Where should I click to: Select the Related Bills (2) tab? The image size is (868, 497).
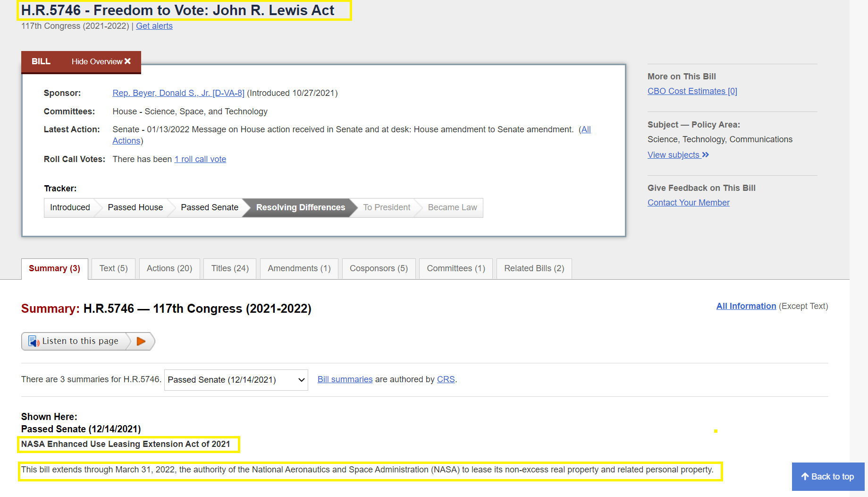[x=534, y=268]
